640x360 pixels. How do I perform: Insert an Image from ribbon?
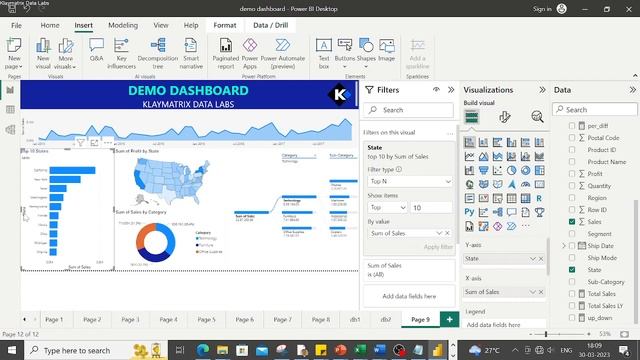coord(386,50)
